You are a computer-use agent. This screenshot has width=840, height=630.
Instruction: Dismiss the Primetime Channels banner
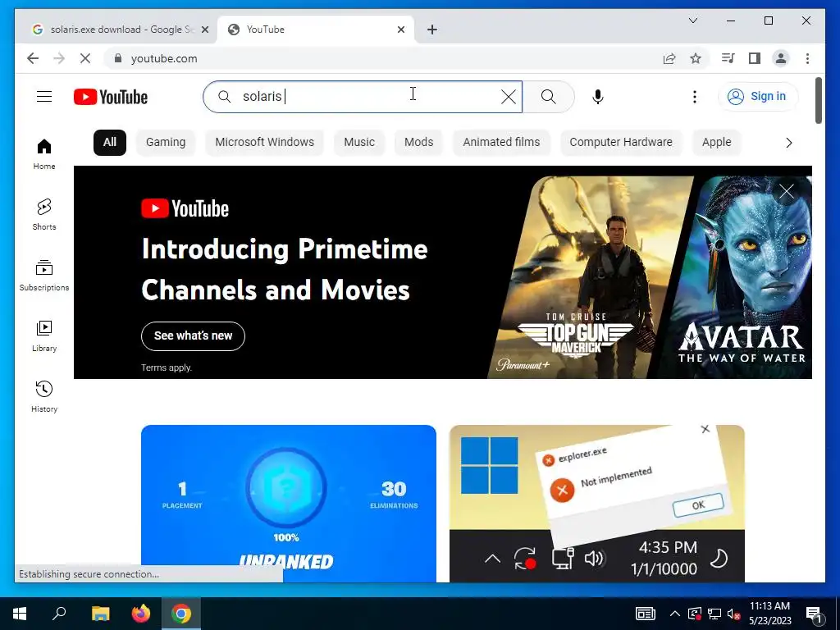click(x=787, y=191)
